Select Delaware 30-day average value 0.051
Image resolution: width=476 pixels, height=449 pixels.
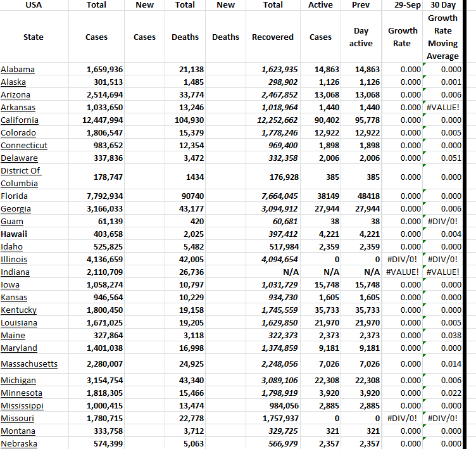pos(451,158)
